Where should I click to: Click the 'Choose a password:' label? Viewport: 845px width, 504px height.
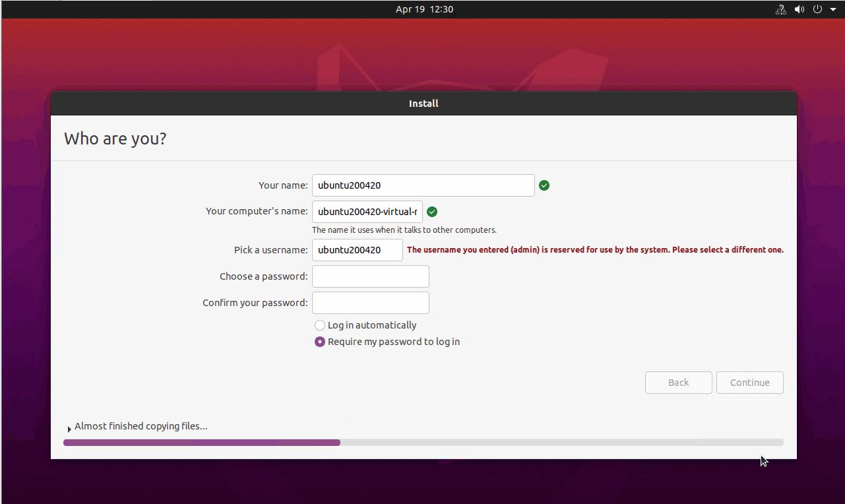pyautogui.click(x=264, y=276)
